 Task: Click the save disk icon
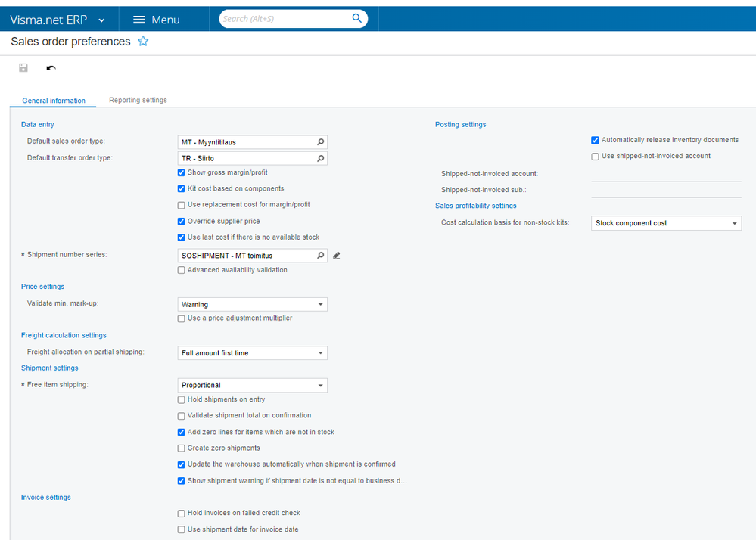click(23, 68)
